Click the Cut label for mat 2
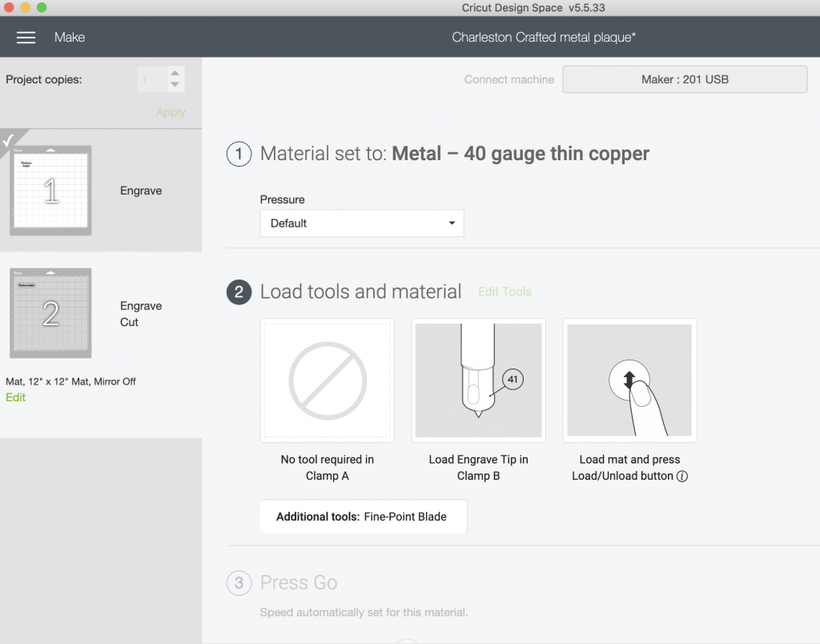The height and width of the screenshot is (644, 820). click(129, 322)
